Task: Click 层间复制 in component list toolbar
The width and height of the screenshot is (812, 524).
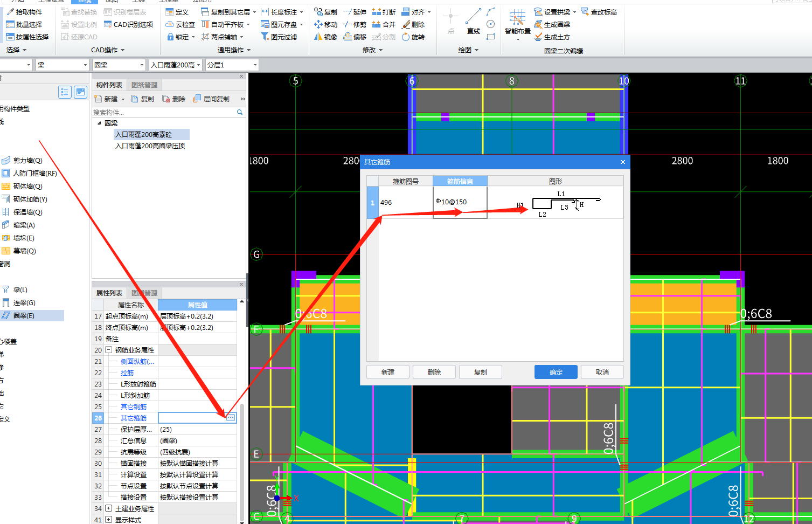Action: pyautogui.click(x=211, y=99)
